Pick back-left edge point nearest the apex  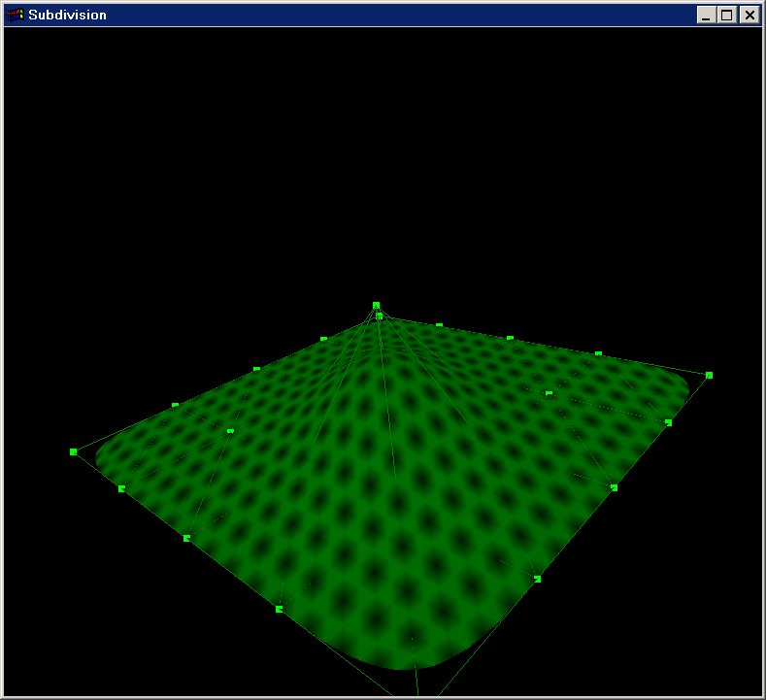pyautogui.click(x=323, y=339)
